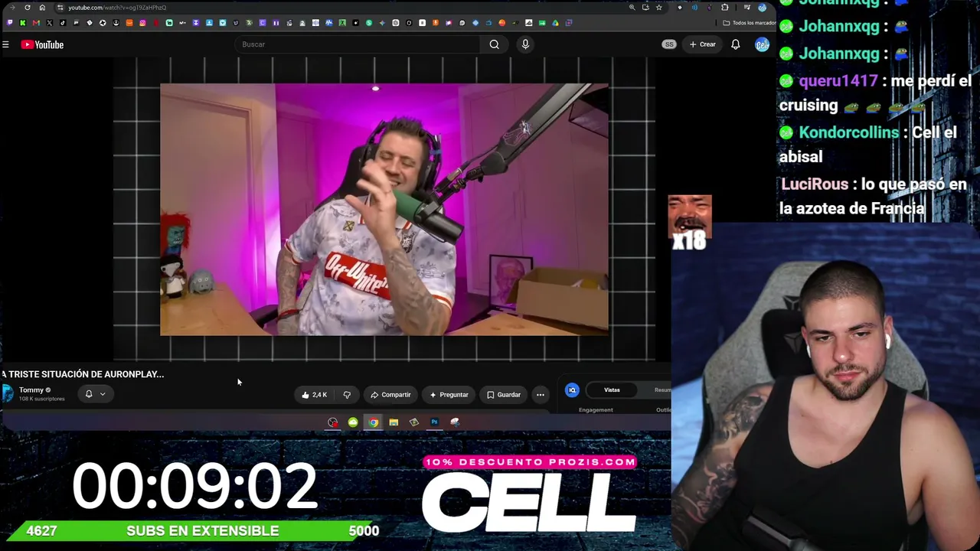Share the video via 'Compartir'

(390, 395)
